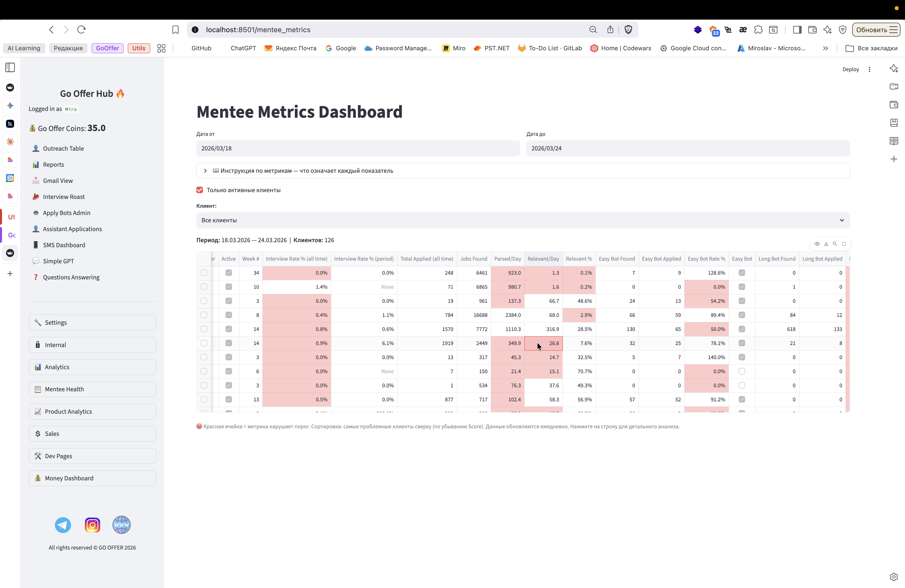The height and width of the screenshot is (588, 905).
Task: Bookmark this page icon in toolbar
Action: click(175, 30)
